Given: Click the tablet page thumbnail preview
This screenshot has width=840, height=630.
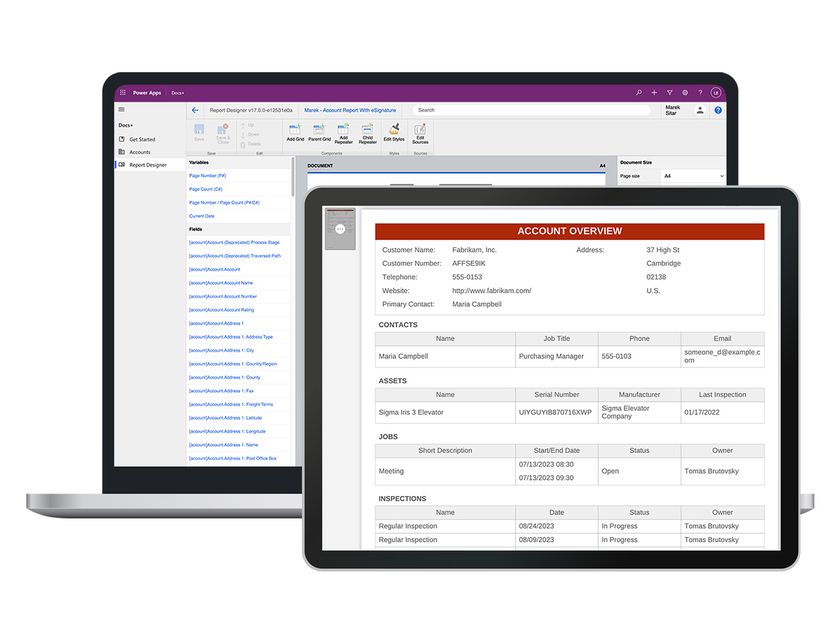Looking at the screenshot, I should point(340,229).
